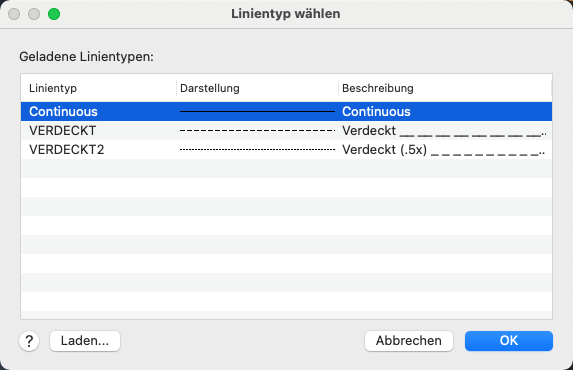Close the Linientyp wählen dialog window
The width and height of the screenshot is (573, 370).
(x=14, y=14)
